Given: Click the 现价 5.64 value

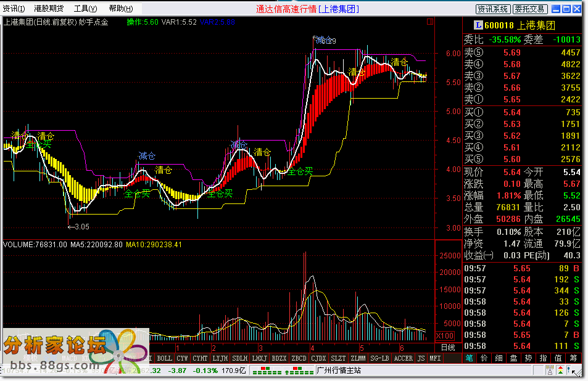Looking at the screenshot, I should click(512, 172).
